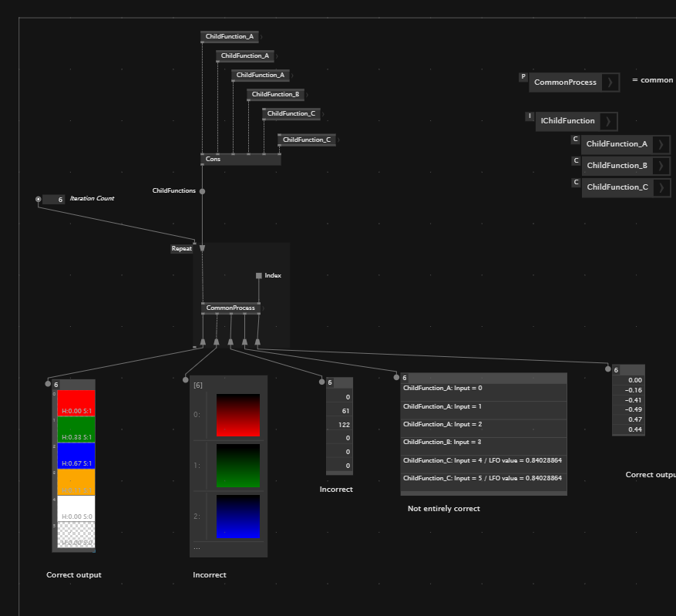Screen dimensions: 676x616
Task: Click the green gradient thumbnail at index 1
Action: [238, 466]
